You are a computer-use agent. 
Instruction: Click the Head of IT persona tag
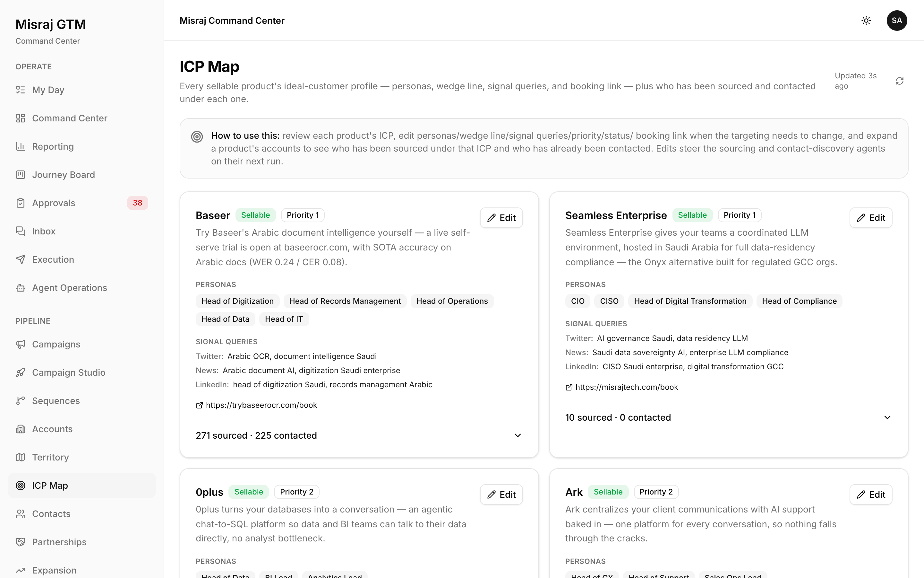[284, 319]
